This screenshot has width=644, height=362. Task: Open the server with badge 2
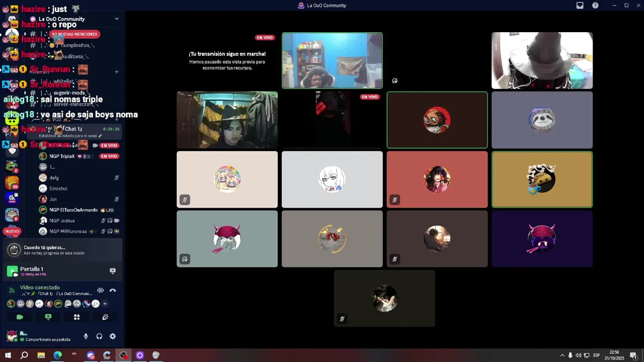12,166
